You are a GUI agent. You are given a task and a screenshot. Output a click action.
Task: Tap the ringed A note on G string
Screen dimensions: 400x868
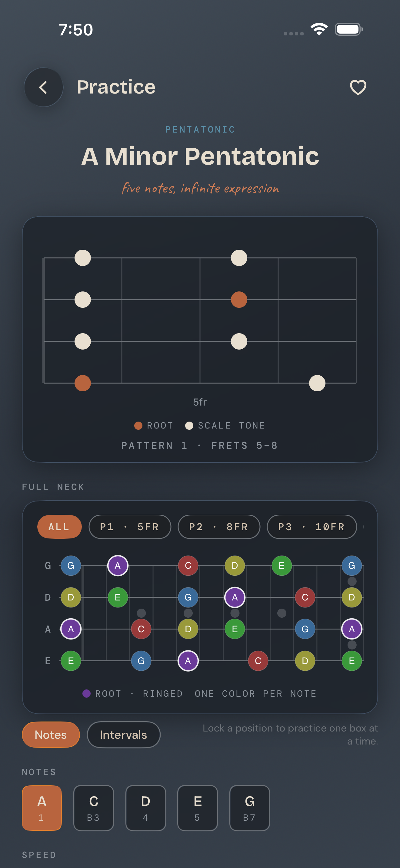118,565
